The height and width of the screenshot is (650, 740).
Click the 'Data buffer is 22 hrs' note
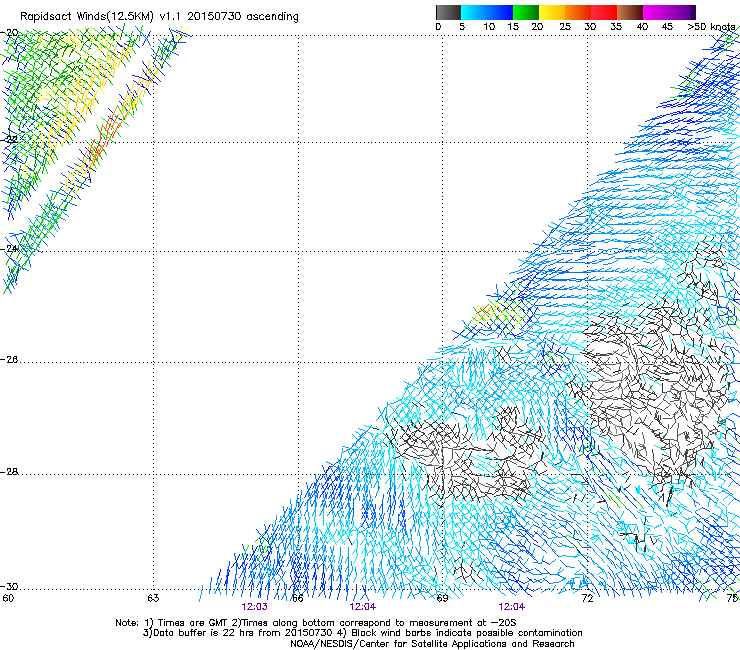pos(237,633)
